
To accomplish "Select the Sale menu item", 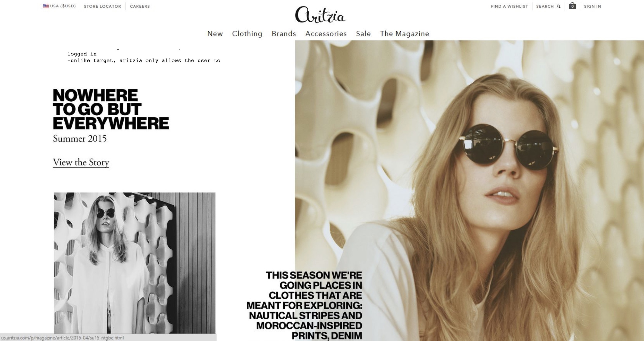I will 363,34.
